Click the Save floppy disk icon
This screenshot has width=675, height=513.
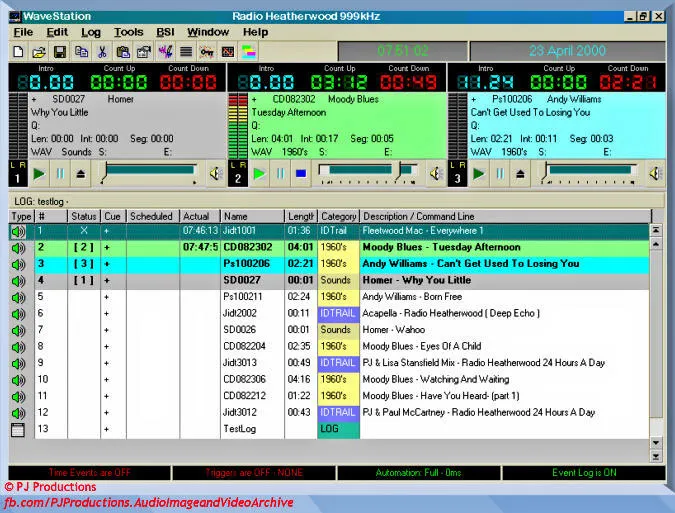point(60,51)
